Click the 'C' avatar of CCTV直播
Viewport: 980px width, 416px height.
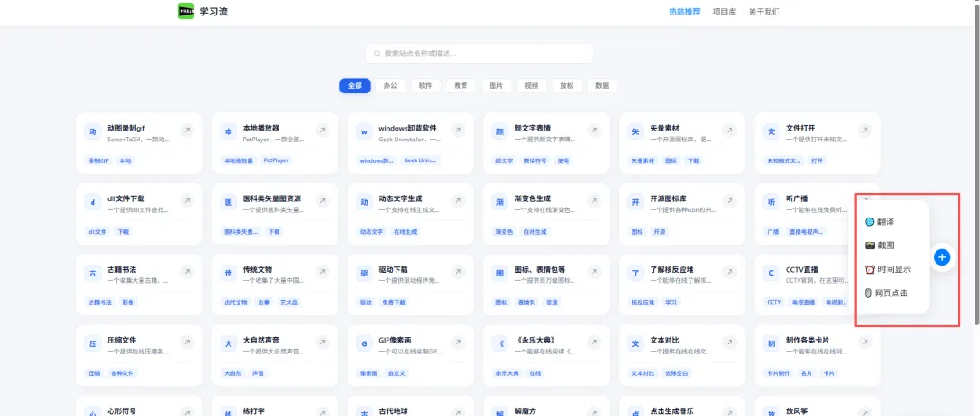click(771, 273)
